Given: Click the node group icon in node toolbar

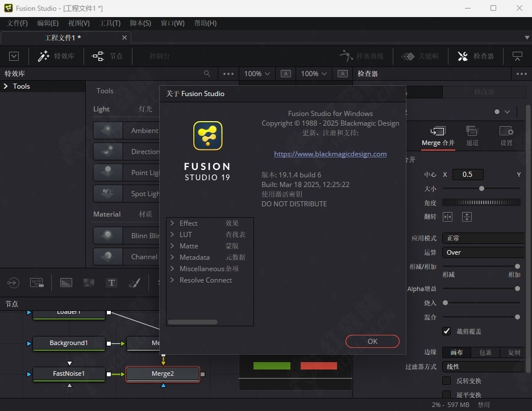Looking at the screenshot, I should click(x=36, y=283).
